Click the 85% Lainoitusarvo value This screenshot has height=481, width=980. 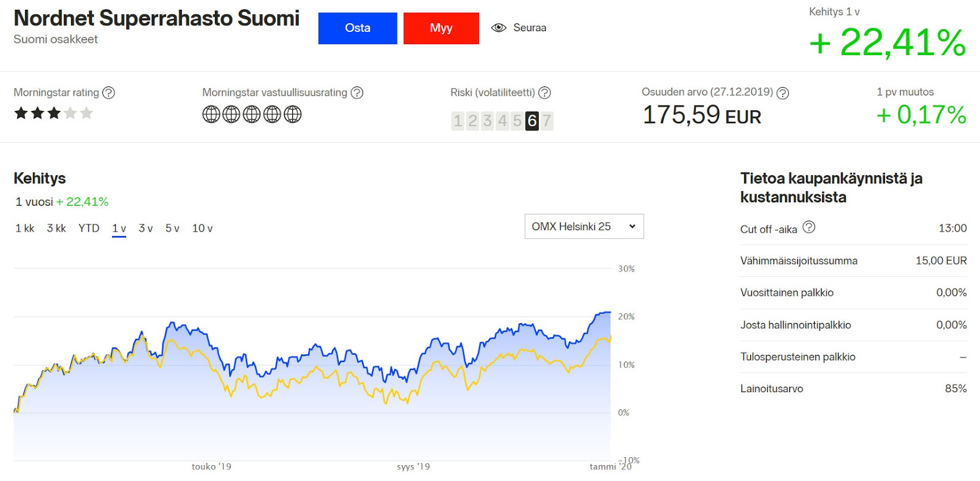956,388
